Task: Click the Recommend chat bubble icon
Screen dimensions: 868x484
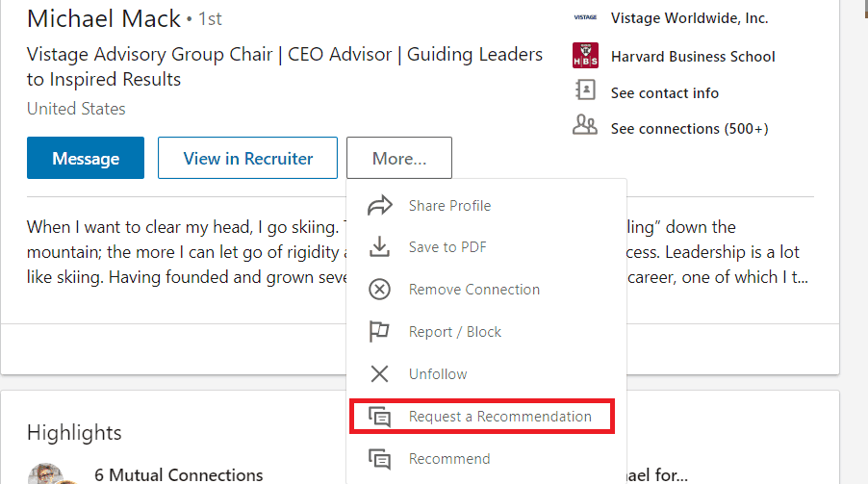Action: click(380, 459)
